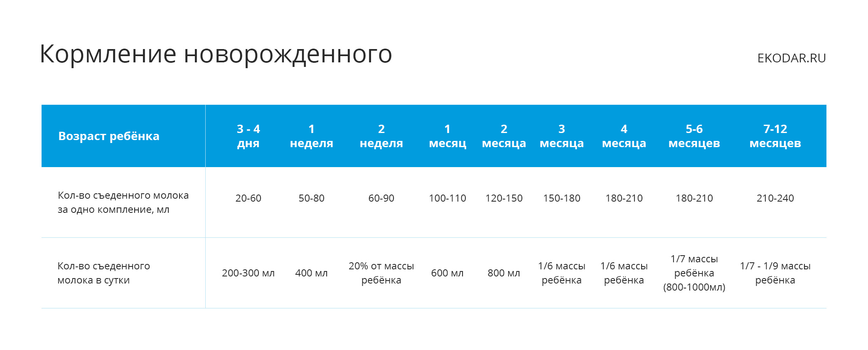
Task: Click the '200-300 мл' cell
Action: tap(248, 273)
